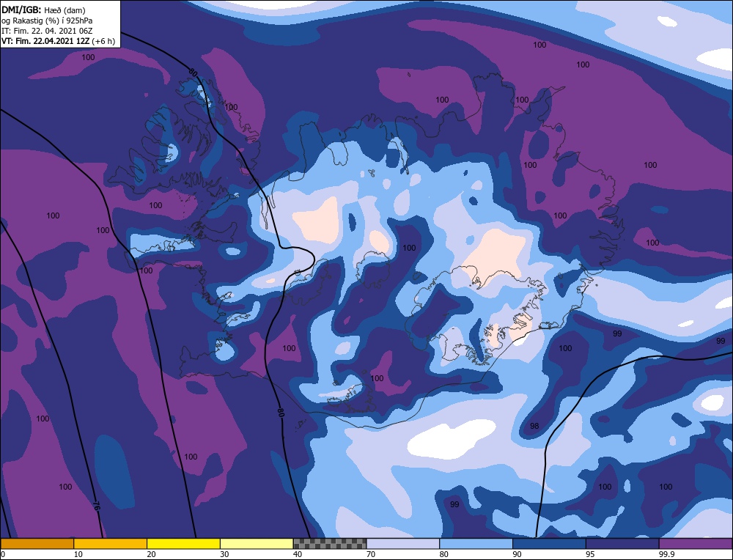Click the '99.9' legend tick label
The width and height of the screenshot is (733, 560).
point(666,554)
